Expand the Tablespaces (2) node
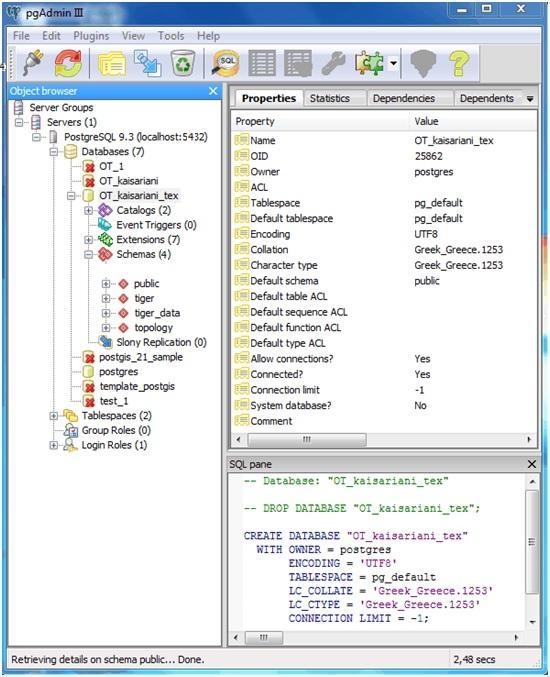This screenshot has height=677, width=550. [x=54, y=416]
